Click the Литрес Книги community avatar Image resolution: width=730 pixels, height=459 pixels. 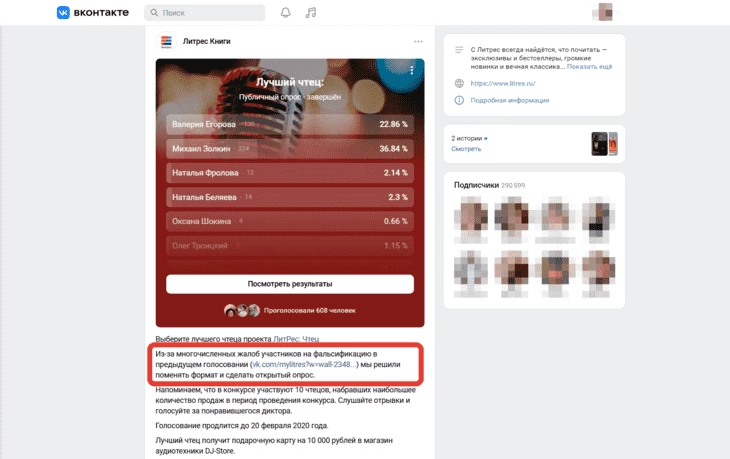click(166, 41)
